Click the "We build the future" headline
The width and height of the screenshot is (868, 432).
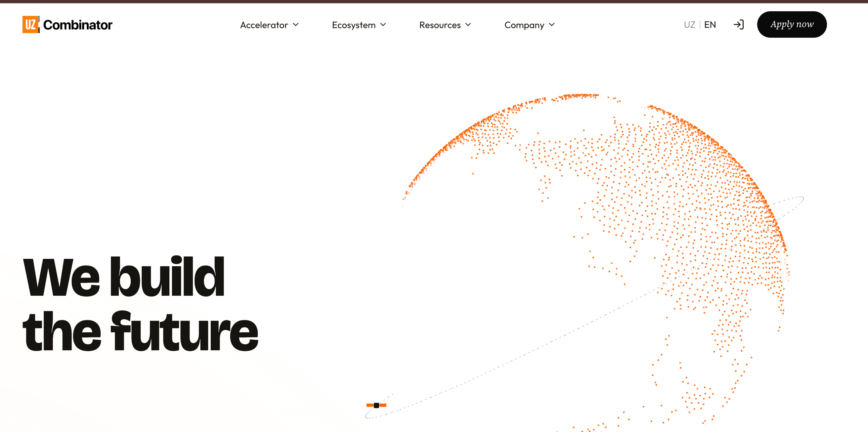(140, 303)
